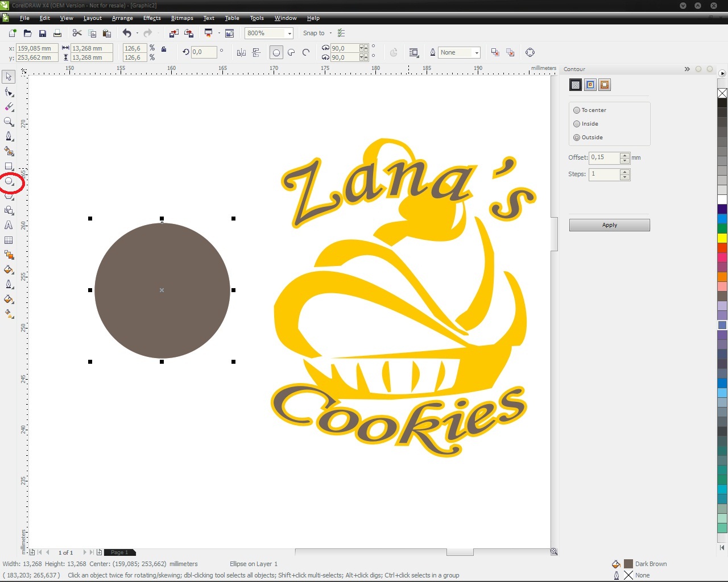728x582 pixels.
Task: Switch ellipse to Arc mode
Action: (306, 52)
